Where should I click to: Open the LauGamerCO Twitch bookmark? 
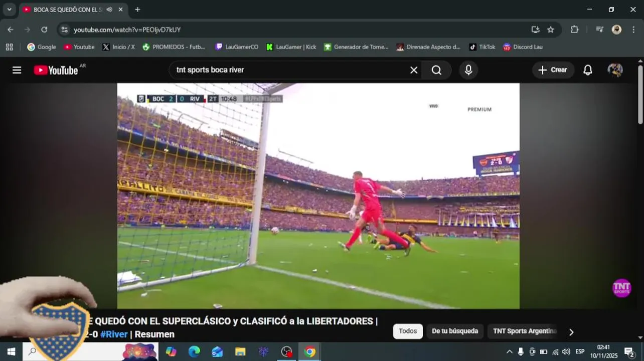pos(237,47)
